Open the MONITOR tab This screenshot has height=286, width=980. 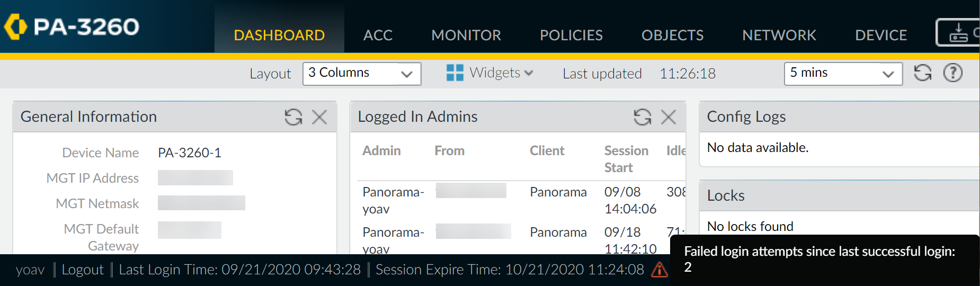466,35
